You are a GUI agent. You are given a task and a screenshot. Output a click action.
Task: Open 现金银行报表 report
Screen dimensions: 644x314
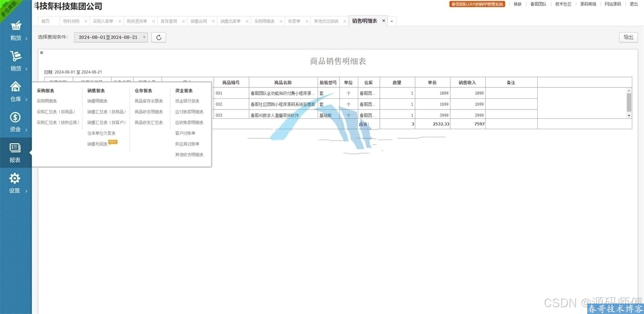[x=187, y=101]
